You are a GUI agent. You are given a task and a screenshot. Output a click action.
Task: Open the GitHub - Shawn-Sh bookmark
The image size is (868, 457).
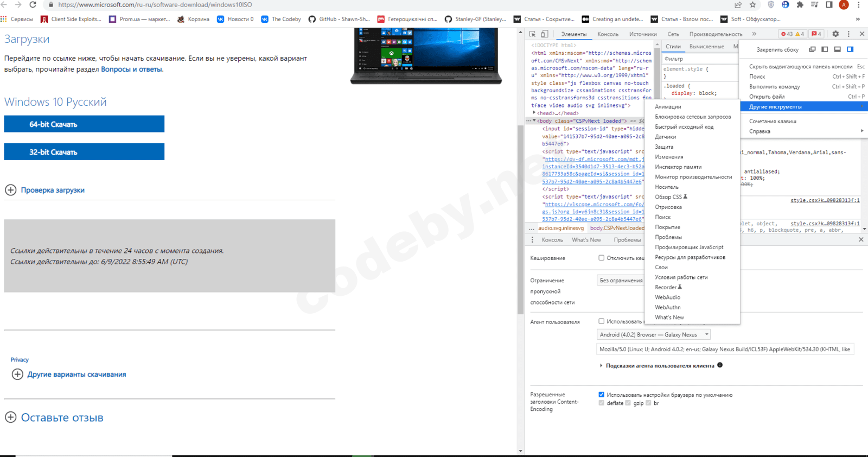click(x=339, y=19)
